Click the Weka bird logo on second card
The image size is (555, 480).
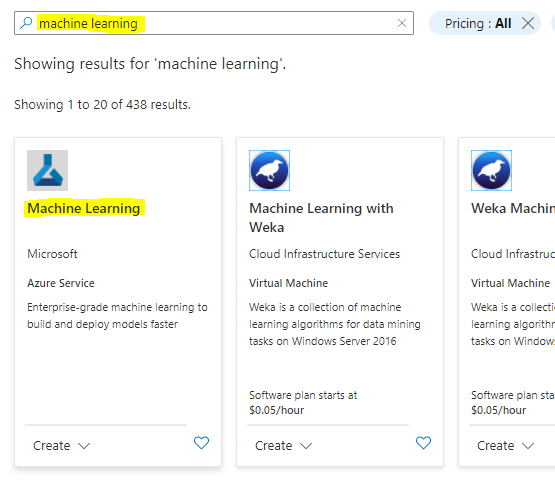click(269, 170)
